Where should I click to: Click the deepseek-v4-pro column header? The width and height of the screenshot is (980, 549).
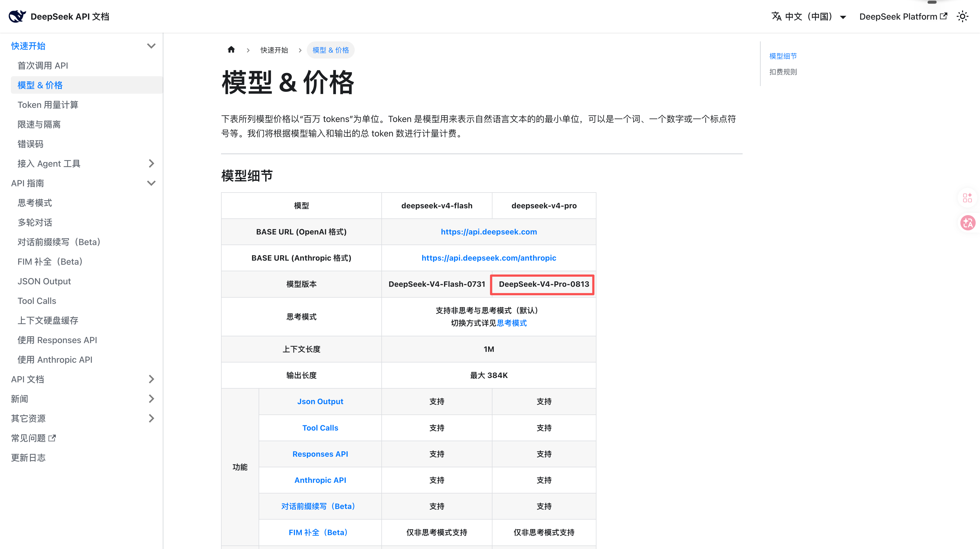click(x=544, y=206)
